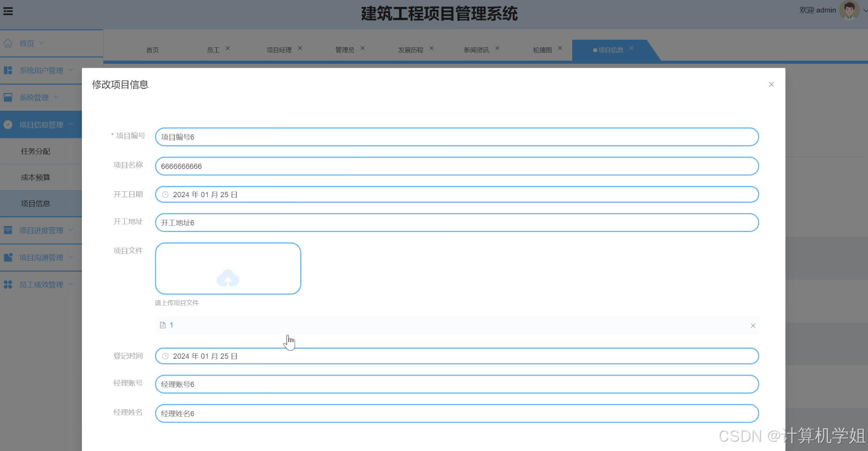868x451 pixels.
Task: Click the document icon beside file 1
Action: 162,325
